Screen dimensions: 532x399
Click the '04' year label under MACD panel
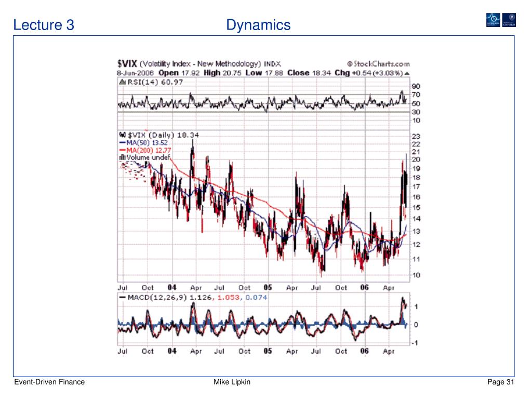(x=172, y=351)
